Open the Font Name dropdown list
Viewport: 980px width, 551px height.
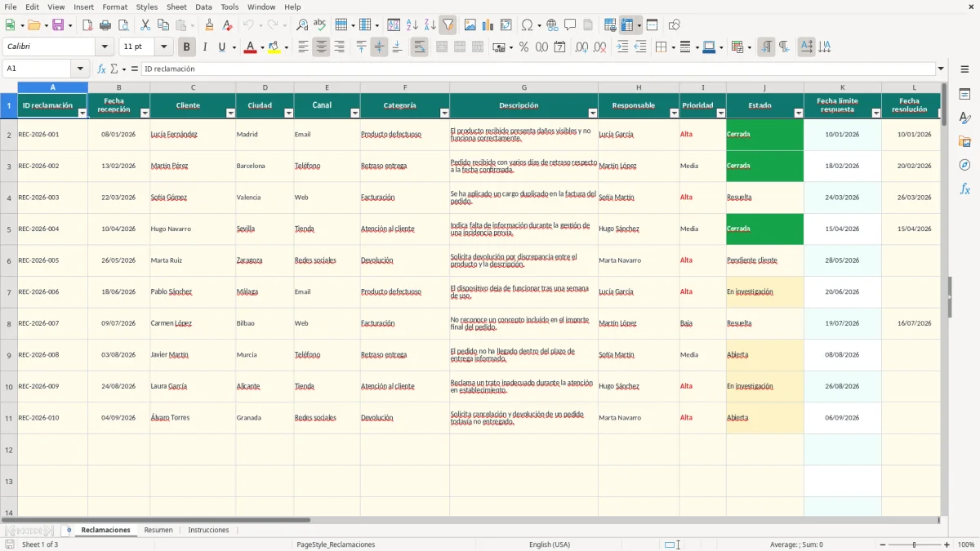pos(104,47)
